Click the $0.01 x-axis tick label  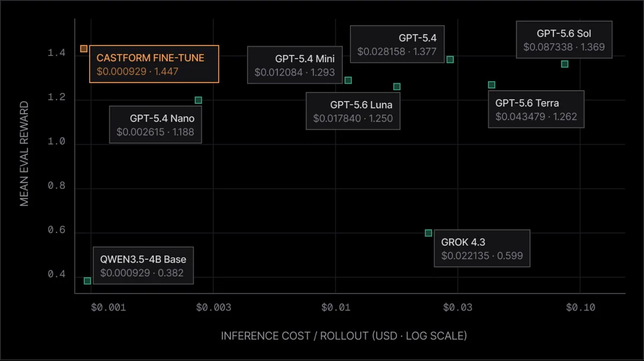335,307
